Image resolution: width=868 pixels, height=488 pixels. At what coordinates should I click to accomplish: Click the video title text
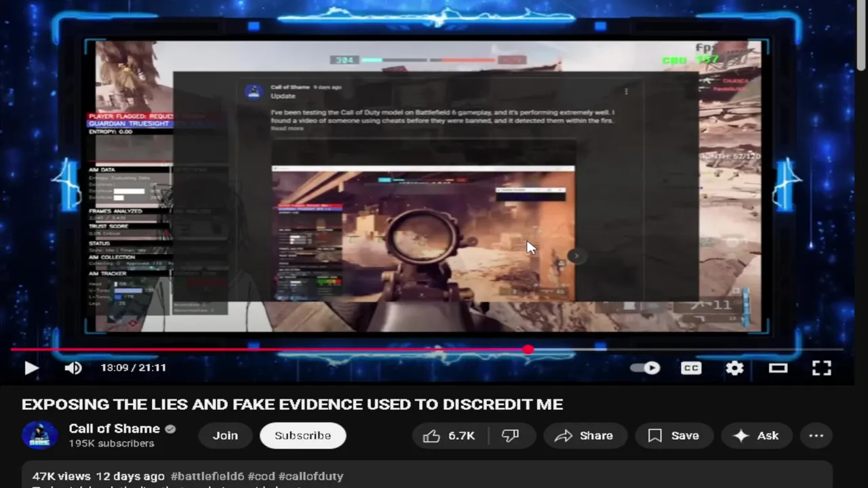tap(292, 405)
